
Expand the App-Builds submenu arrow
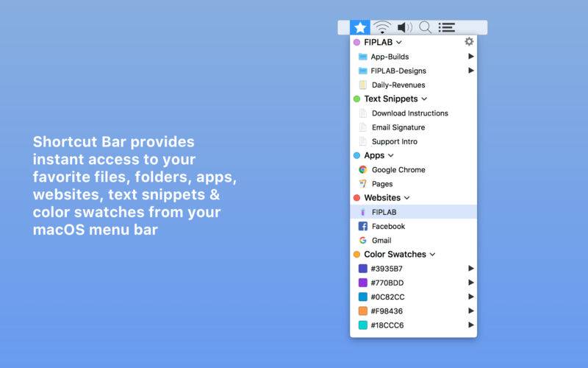(471, 57)
